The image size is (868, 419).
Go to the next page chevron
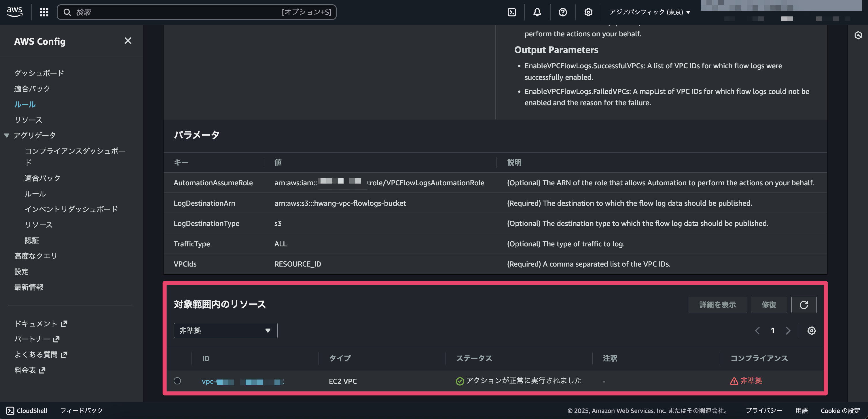coord(788,331)
